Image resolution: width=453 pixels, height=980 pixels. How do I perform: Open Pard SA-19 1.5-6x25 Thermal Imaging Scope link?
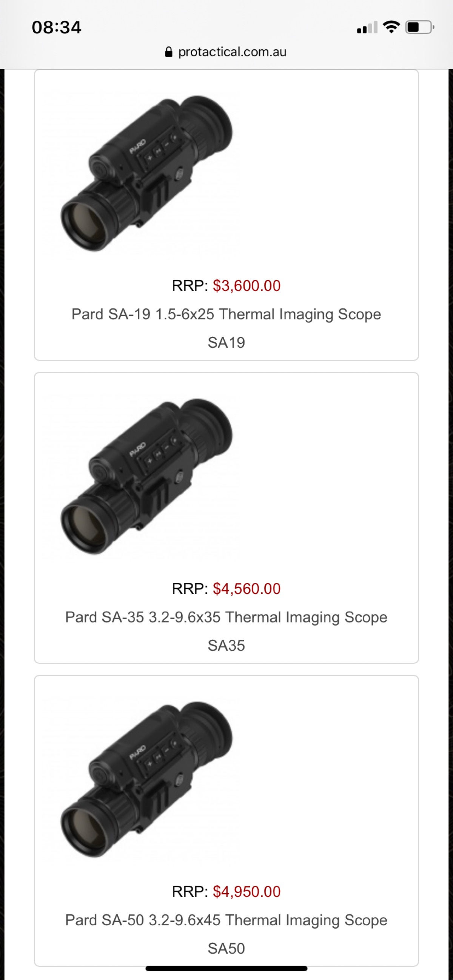click(226, 314)
